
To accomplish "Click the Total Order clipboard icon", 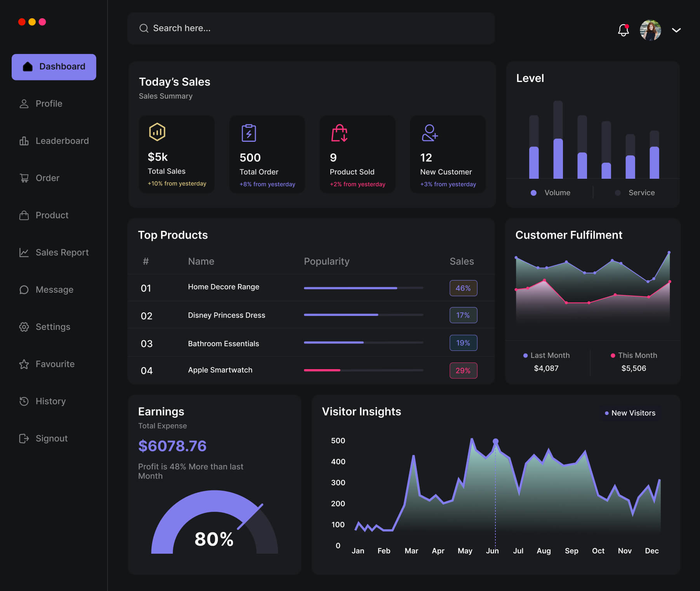I will point(249,133).
